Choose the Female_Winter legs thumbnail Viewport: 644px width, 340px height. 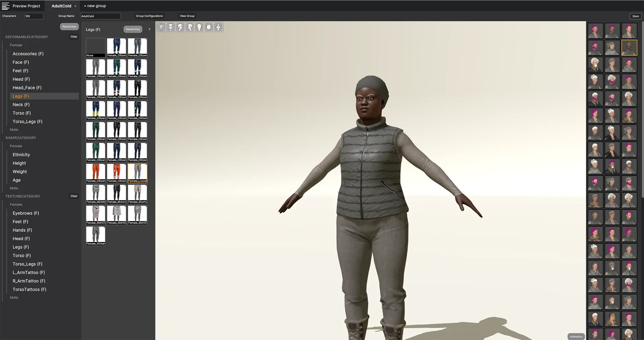tap(96, 236)
